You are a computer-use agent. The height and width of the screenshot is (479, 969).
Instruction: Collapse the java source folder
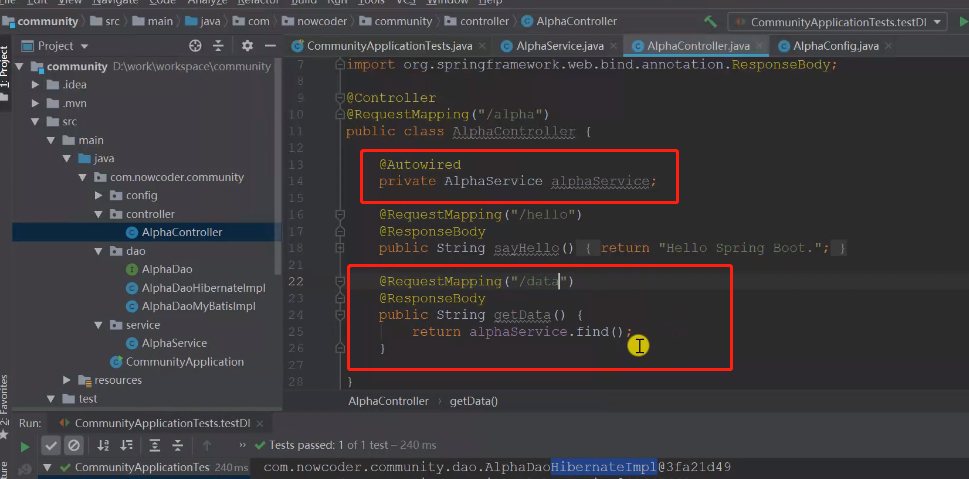pyautogui.click(x=67, y=159)
